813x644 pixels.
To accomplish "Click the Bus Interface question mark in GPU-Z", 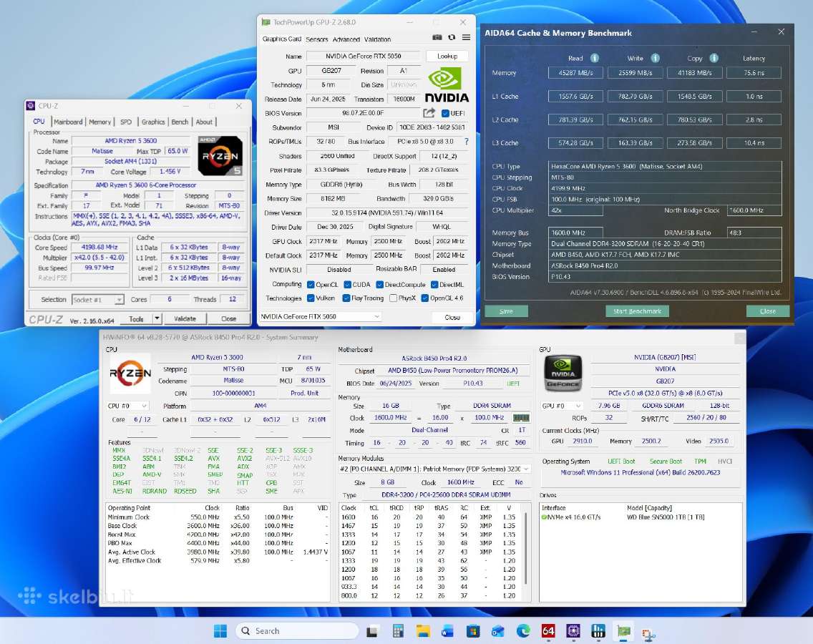I will pos(466,142).
